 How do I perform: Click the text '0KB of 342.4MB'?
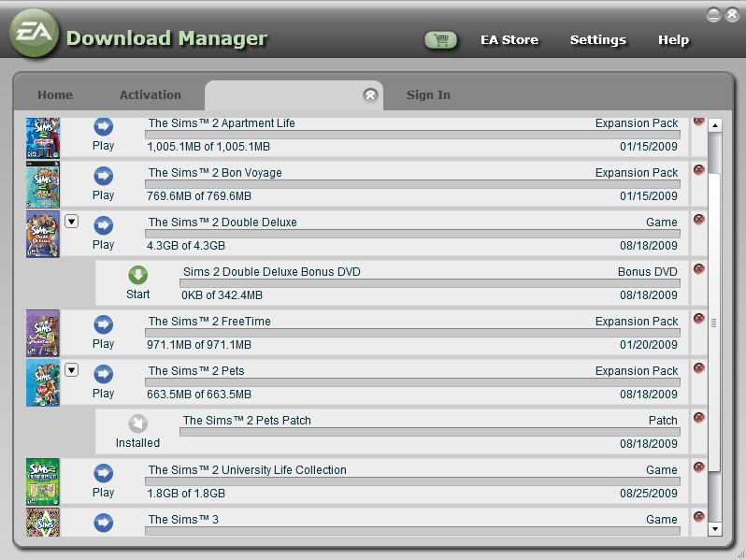tap(222, 295)
